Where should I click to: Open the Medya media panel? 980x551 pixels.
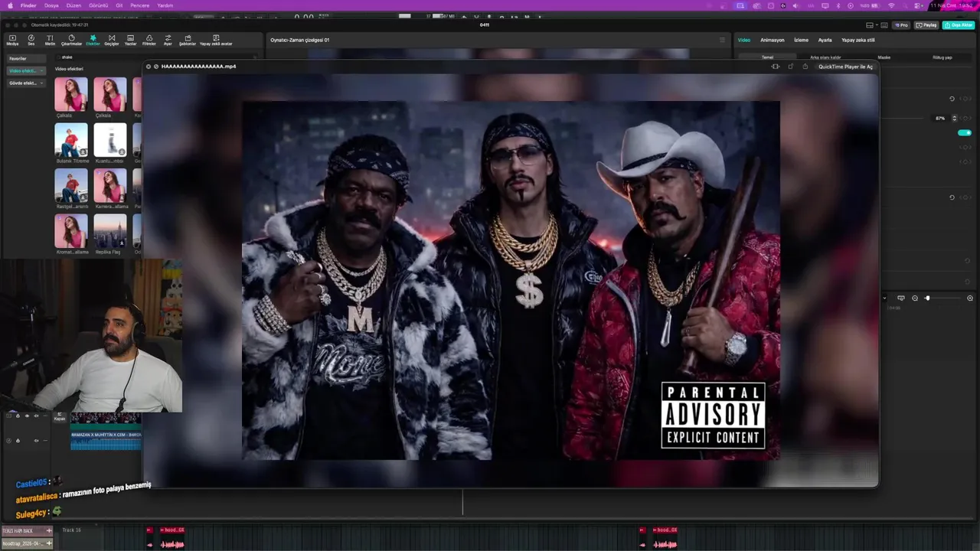tap(12, 40)
